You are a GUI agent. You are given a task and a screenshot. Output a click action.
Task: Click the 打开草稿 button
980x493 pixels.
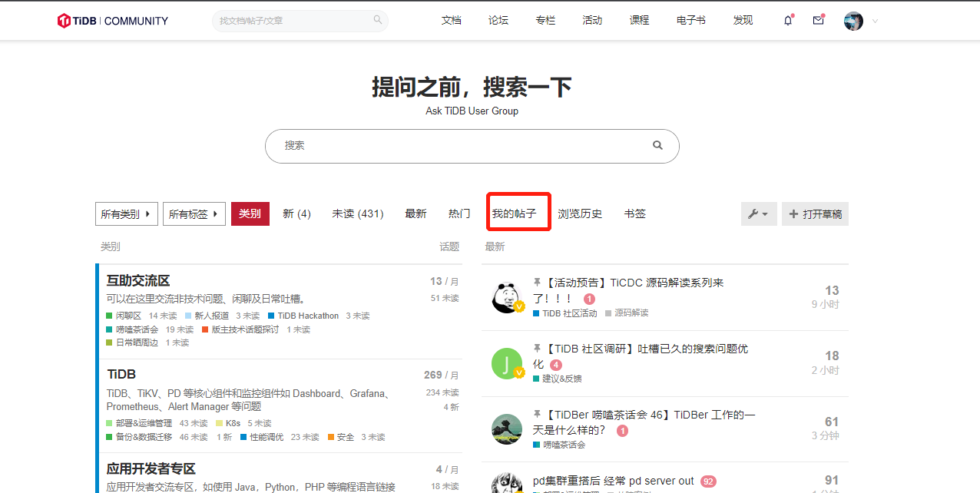click(x=815, y=214)
